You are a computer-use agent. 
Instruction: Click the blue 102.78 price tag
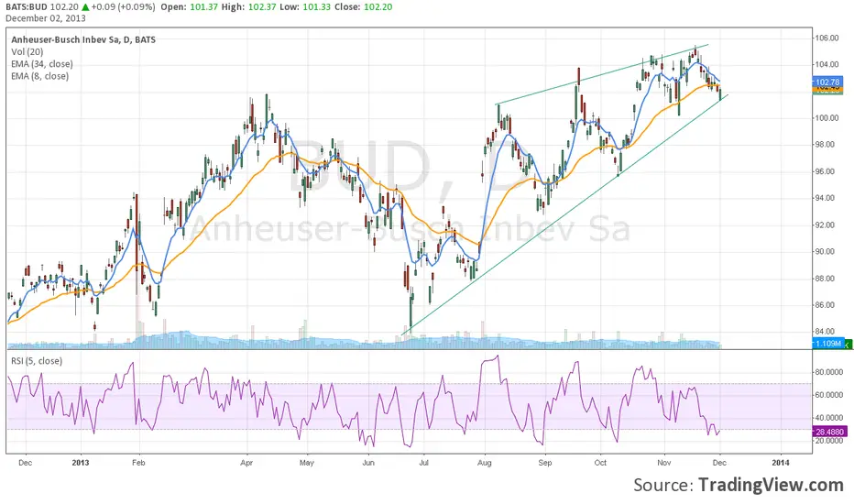[x=827, y=82]
